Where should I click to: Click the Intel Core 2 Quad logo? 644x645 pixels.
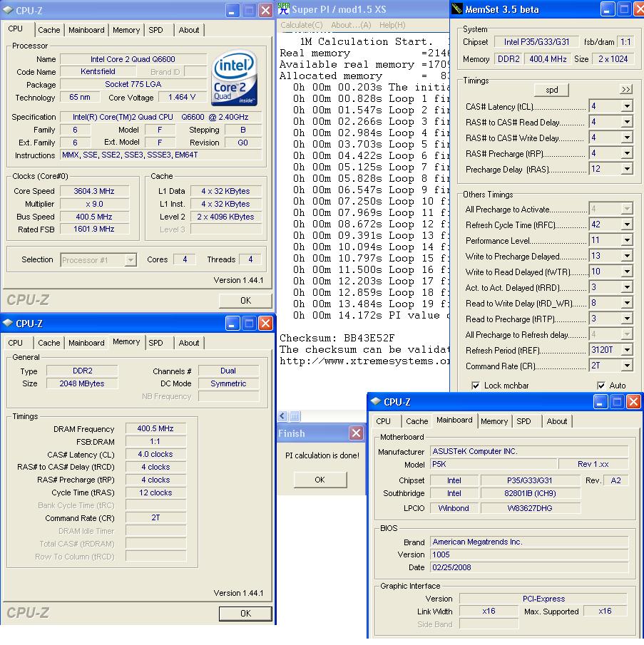pos(234,78)
